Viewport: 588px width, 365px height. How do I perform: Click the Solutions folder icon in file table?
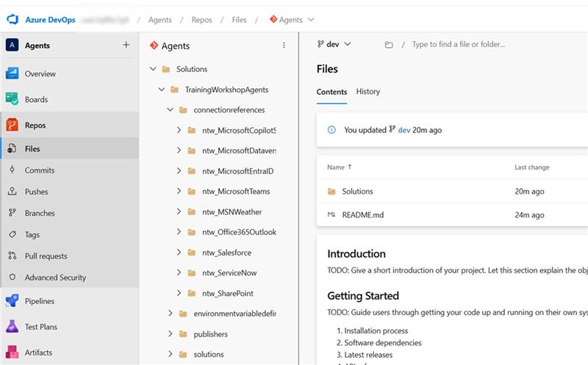(x=331, y=192)
